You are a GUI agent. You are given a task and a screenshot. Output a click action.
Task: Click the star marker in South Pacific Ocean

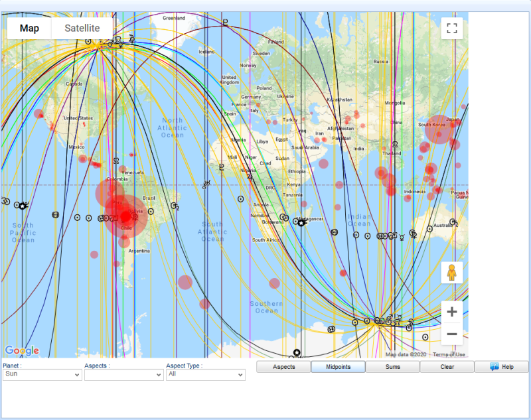[x=23, y=206]
